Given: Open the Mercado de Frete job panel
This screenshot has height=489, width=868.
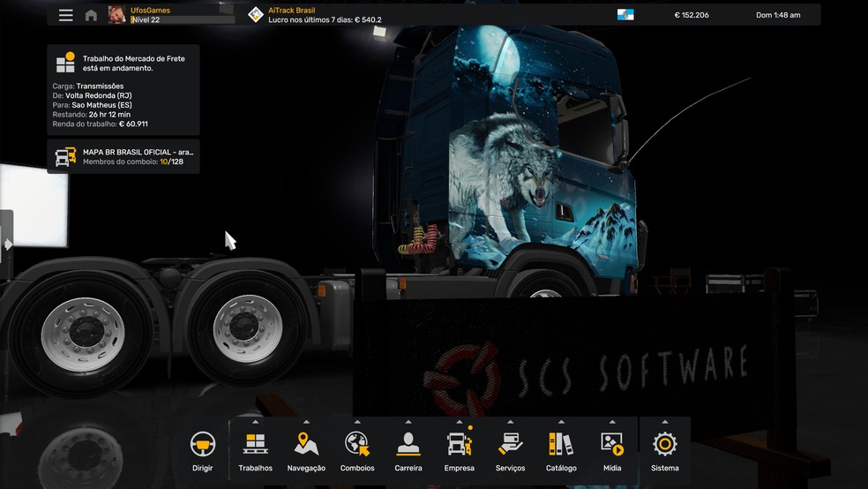Looking at the screenshot, I should pyautogui.click(x=123, y=89).
